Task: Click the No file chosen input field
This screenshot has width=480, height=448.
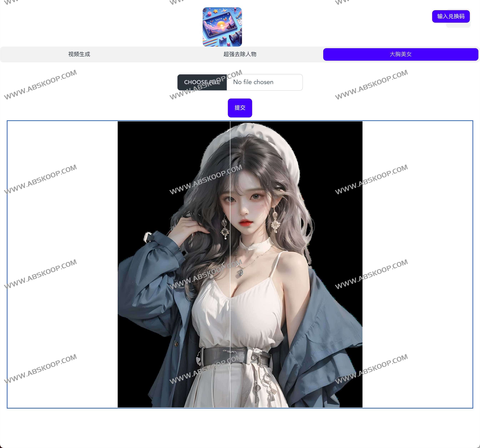Action: pyautogui.click(x=264, y=82)
